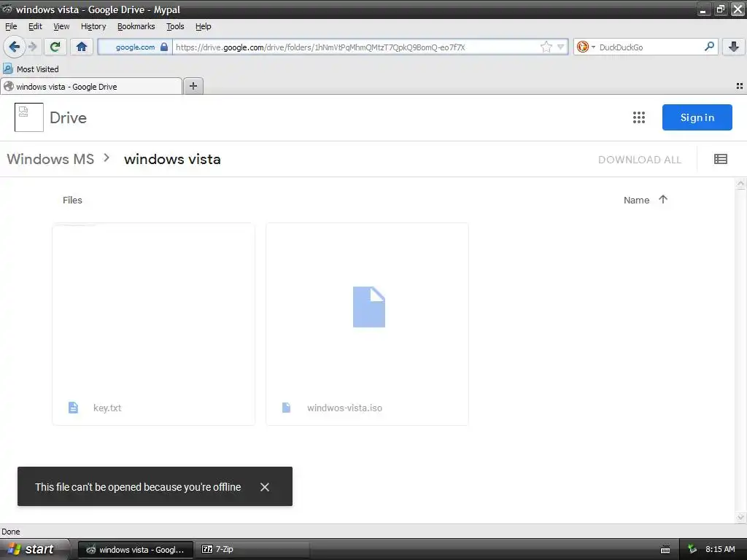The height and width of the screenshot is (560, 747).
Task: Click the Mypal browser taskbar button
Action: (x=135, y=549)
